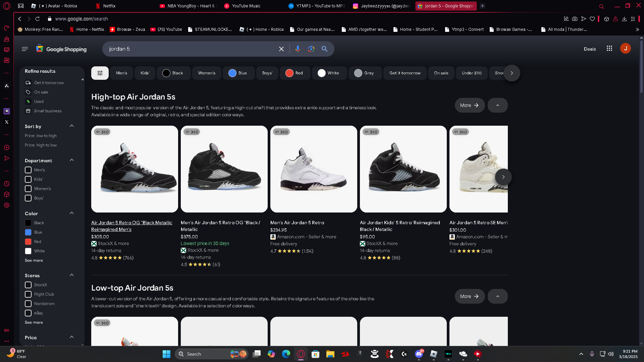Tick the StockX store checkbox
The height and width of the screenshot is (362, 644).
coord(28,285)
